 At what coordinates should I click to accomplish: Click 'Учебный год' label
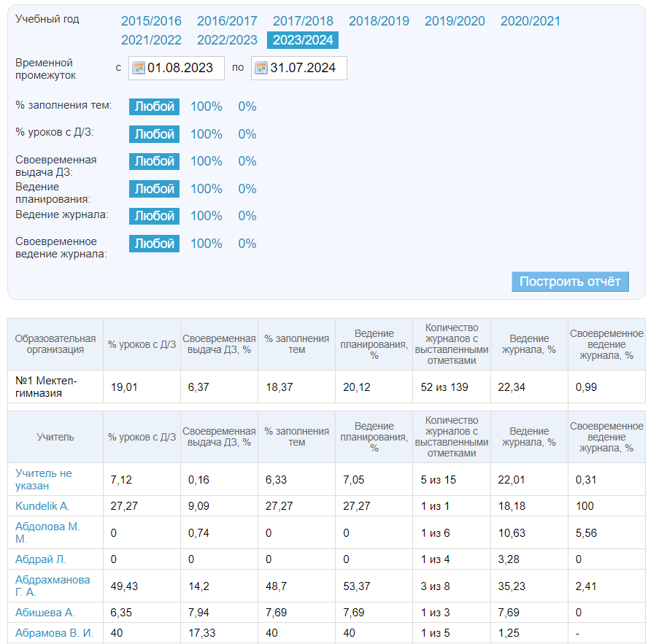[x=47, y=19]
